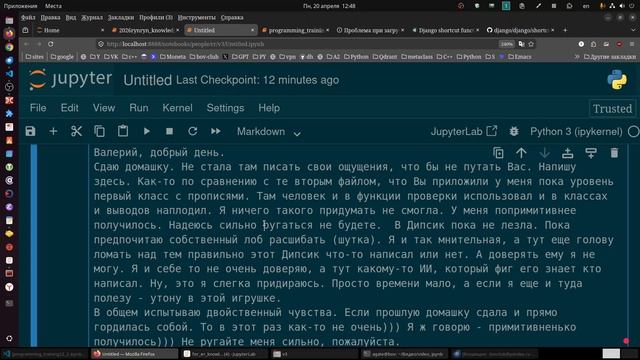Open the Emacs bookmarks folder
Viewport: 640px width, 360px height.
point(520,57)
